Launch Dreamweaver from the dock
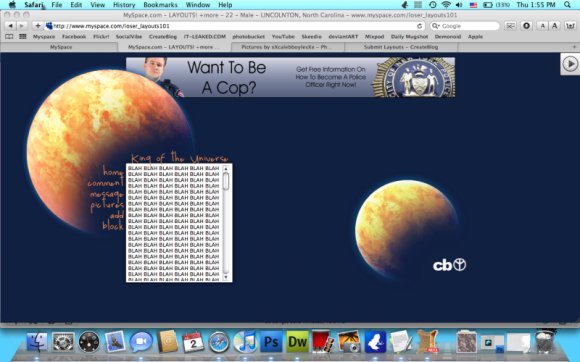Image resolution: width=580 pixels, height=362 pixels. [297, 342]
